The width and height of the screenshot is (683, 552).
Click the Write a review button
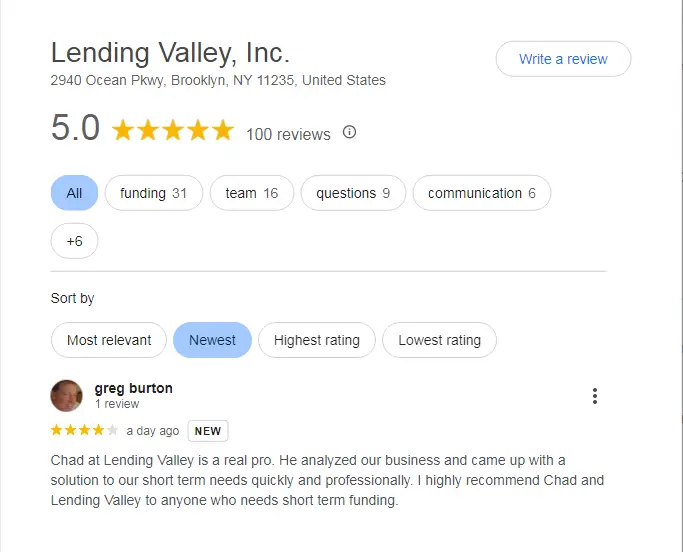563,59
